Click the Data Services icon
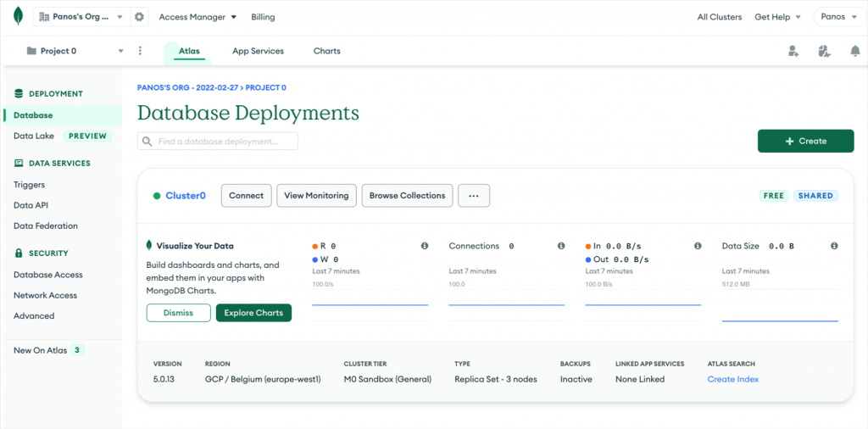 19,164
